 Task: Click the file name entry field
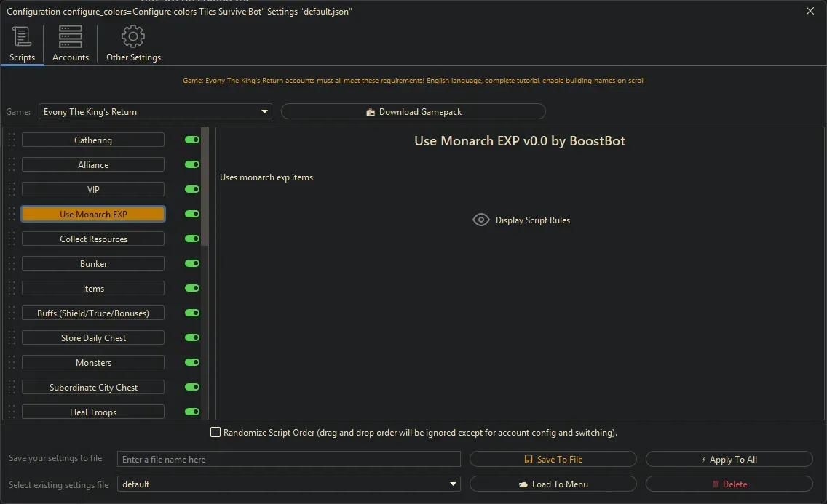tap(288, 459)
